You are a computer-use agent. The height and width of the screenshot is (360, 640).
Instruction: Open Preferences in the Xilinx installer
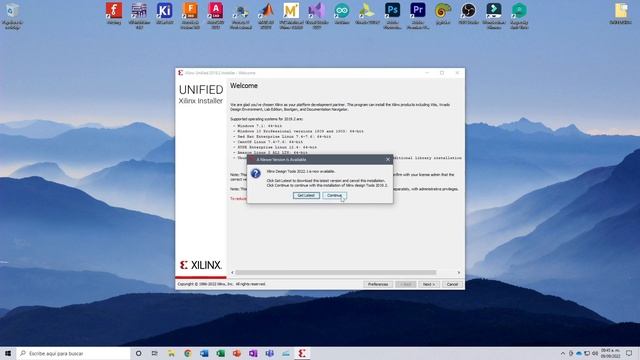click(x=378, y=284)
